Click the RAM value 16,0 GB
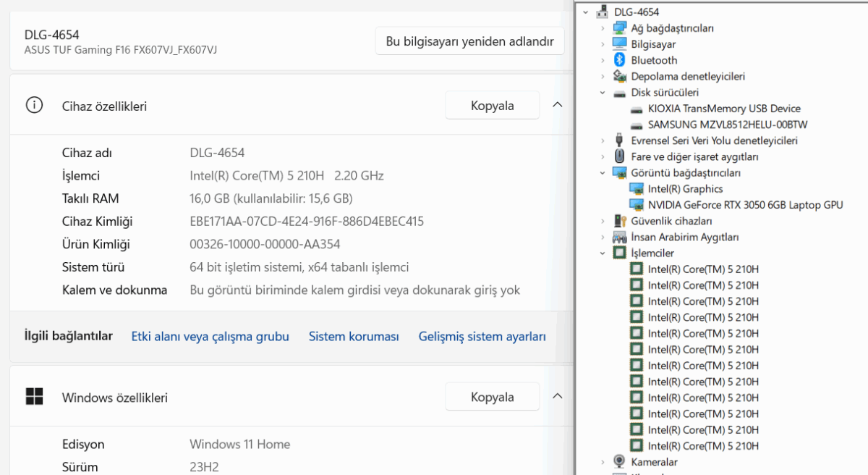Screen dimensions: 868x475 click(271, 198)
